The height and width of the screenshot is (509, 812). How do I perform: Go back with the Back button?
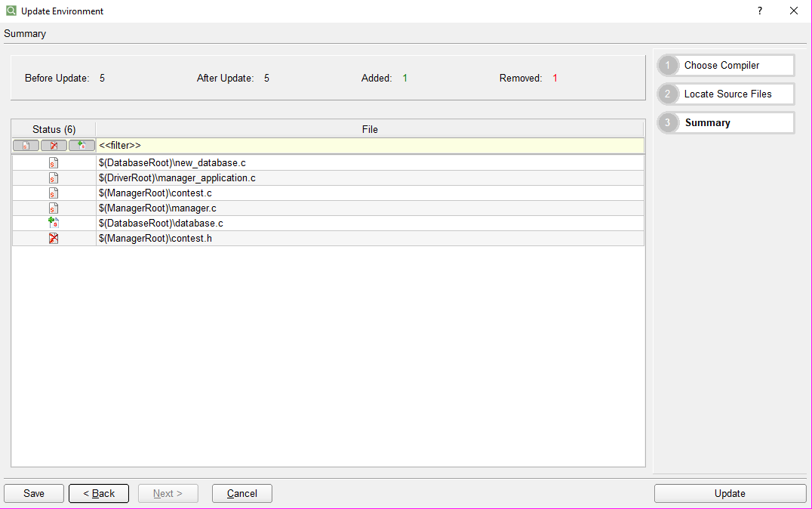click(x=98, y=493)
